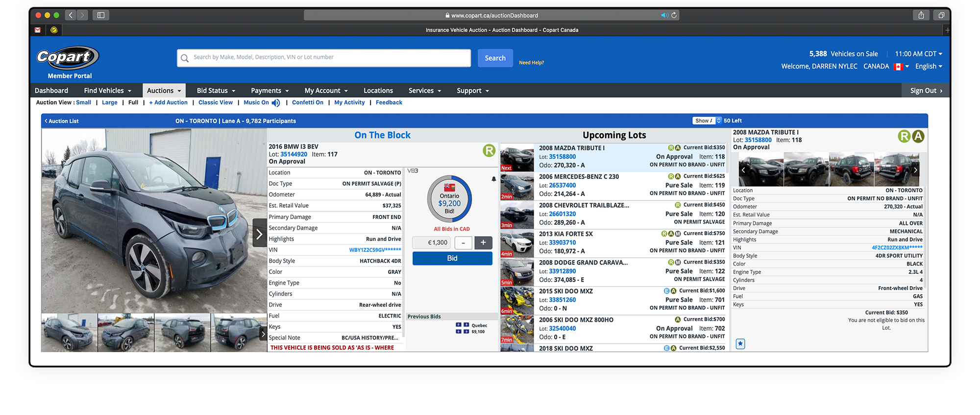
Task: Expand Find Vehicles menu
Action: (x=108, y=91)
